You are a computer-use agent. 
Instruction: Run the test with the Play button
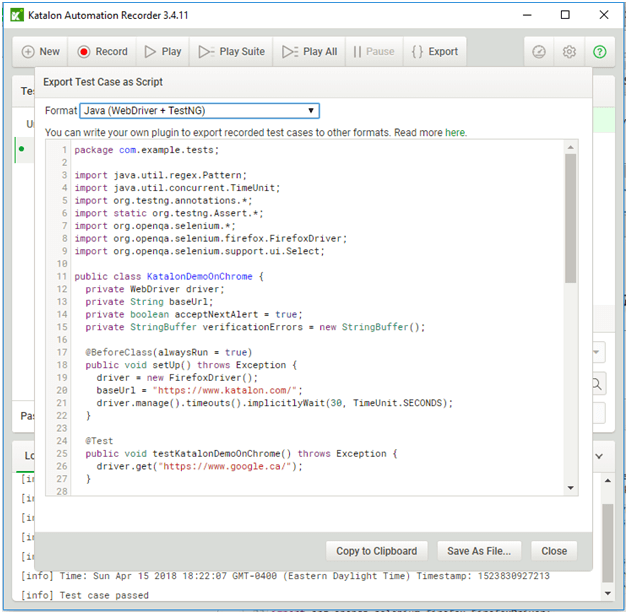[163, 52]
